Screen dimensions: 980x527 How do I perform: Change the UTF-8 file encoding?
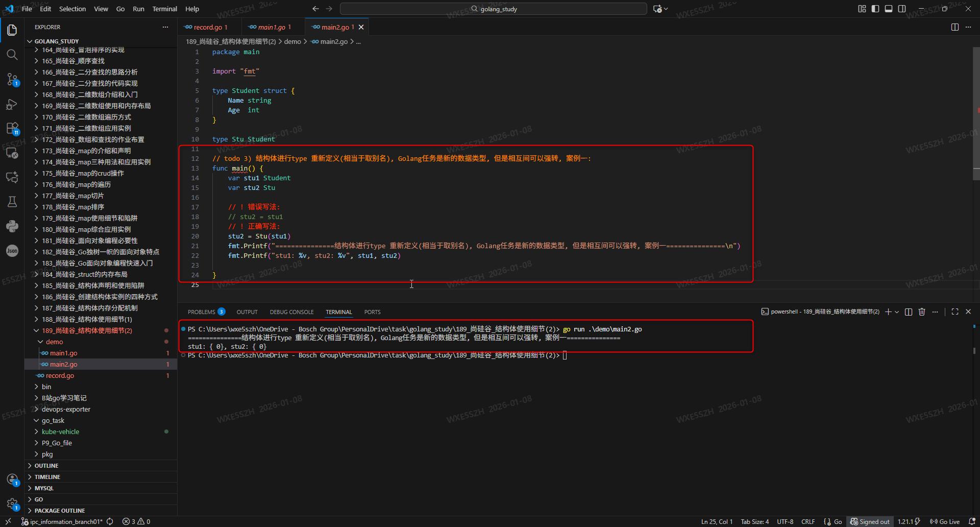[785, 521]
